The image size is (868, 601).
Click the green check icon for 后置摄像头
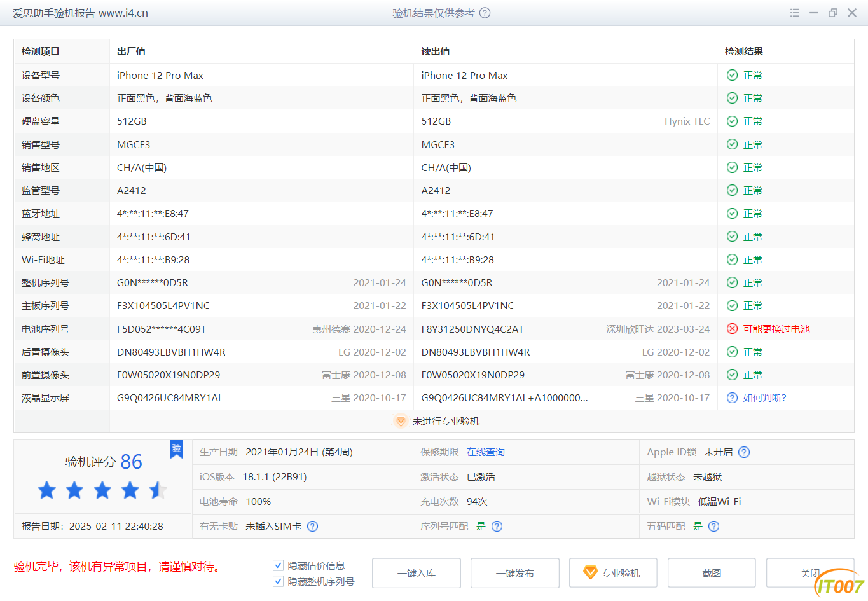click(732, 352)
